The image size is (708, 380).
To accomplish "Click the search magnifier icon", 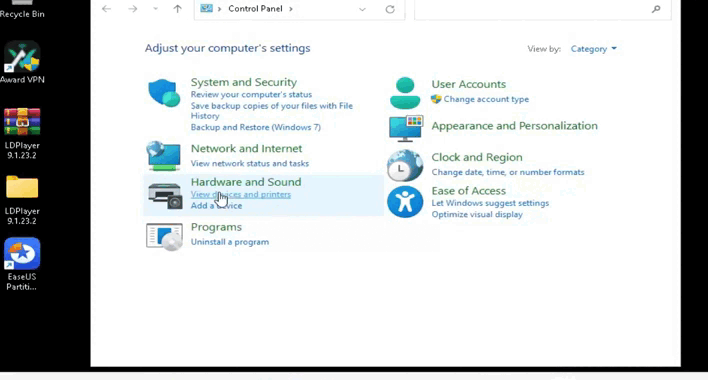I will (x=656, y=9).
